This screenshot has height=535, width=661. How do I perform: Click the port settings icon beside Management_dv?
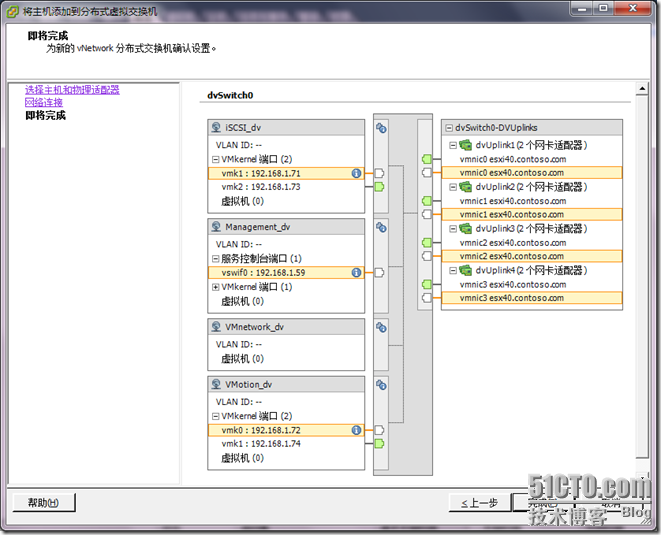tap(381, 228)
